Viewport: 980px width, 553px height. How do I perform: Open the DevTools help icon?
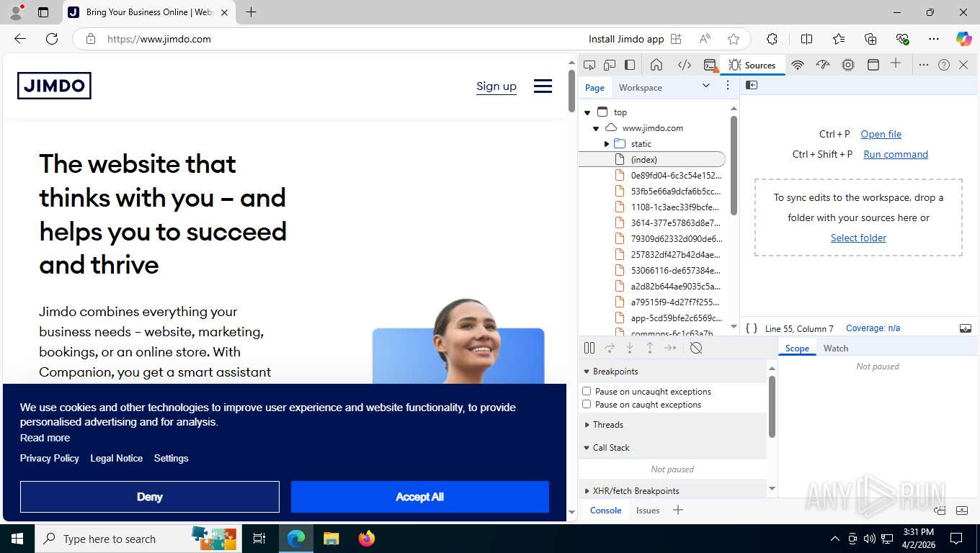point(944,65)
